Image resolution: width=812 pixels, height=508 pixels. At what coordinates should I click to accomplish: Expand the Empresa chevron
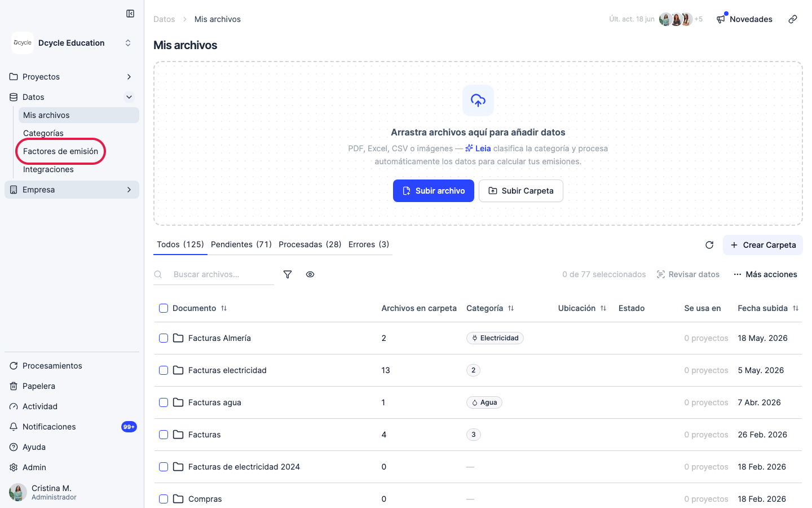129,190
